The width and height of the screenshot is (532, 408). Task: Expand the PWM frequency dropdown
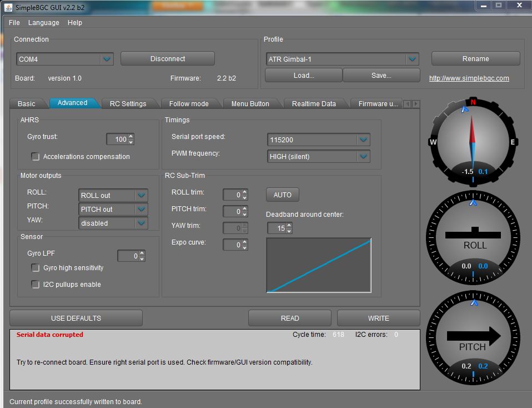[x=363, y=157]
